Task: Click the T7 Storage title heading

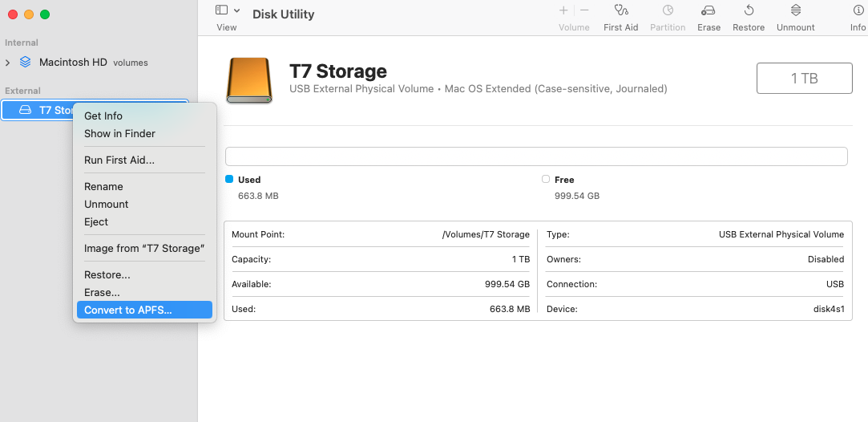Action: (x=337, y=71)
